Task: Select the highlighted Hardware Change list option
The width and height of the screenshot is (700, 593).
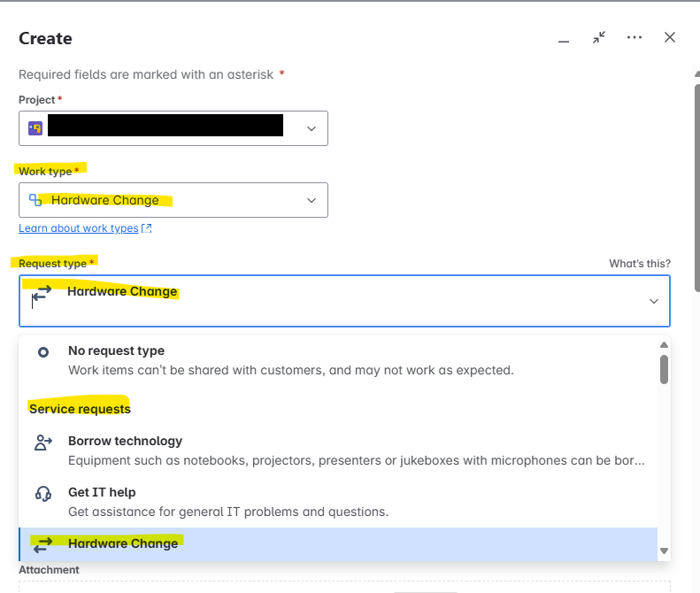Action: [338, 544]
